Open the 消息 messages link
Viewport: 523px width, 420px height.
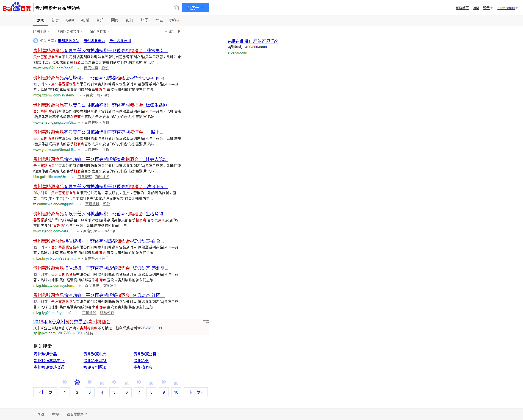476,8
